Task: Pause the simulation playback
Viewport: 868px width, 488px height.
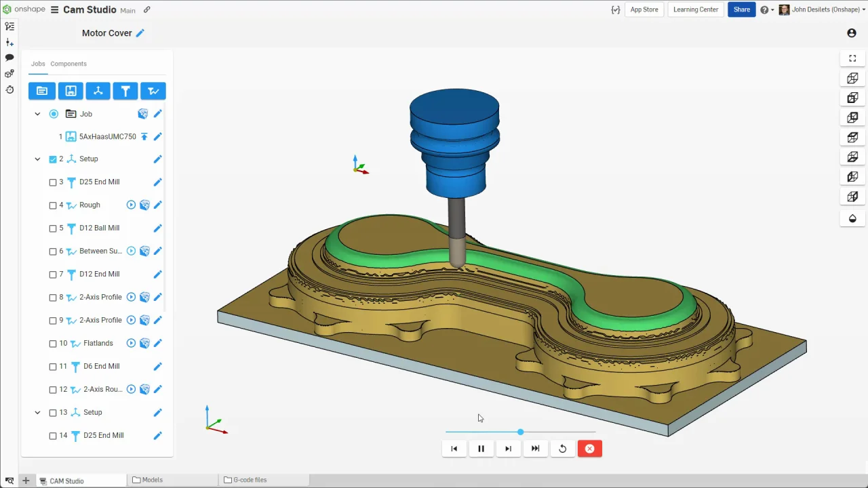Action: 481,449
